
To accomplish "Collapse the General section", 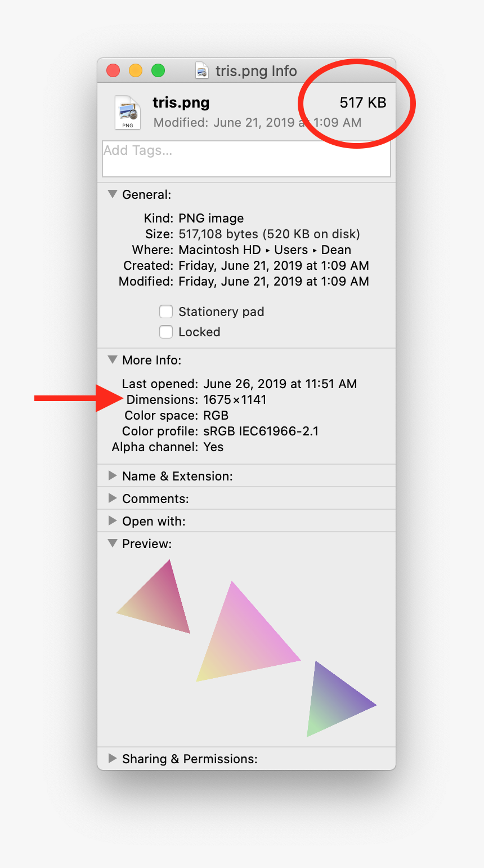I will click(113, 194).
